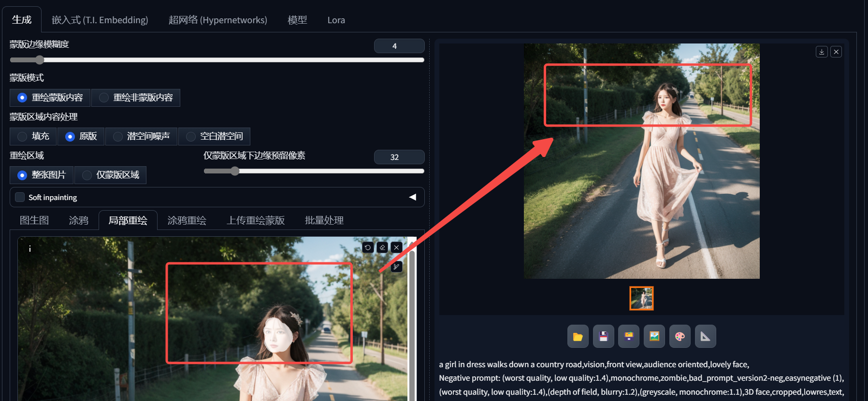
Task: Save images to zip archive icon
Action: (629, 336)
